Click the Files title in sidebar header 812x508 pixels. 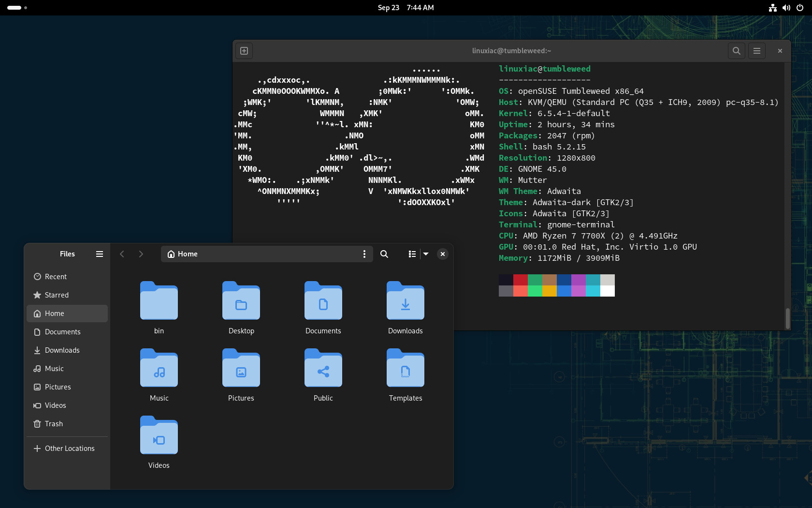coord(67,254)
